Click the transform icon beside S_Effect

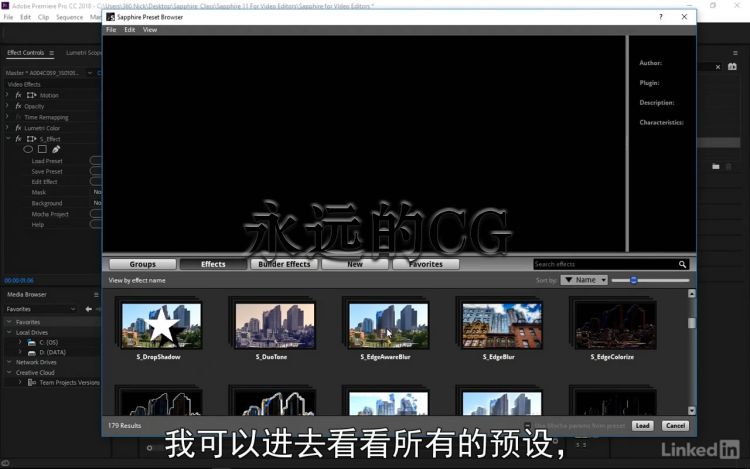pyautogui.click(x=32, y=139)
